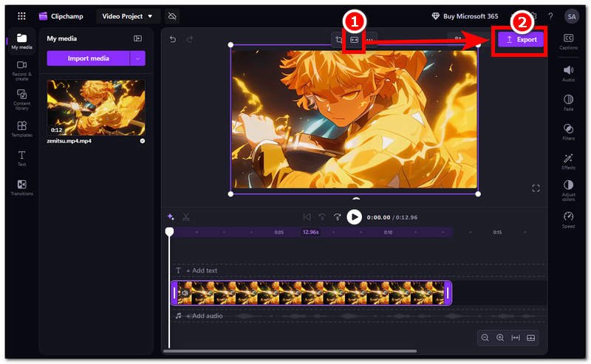591x364 pixels.
Task: Click the cloud sync disabled icon
Action: coord(172,16)
